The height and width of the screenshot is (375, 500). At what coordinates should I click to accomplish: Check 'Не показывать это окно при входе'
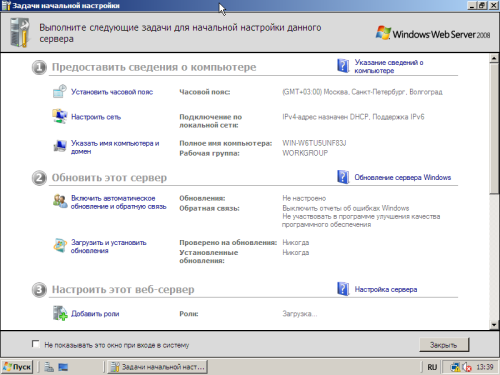(36, 344)
